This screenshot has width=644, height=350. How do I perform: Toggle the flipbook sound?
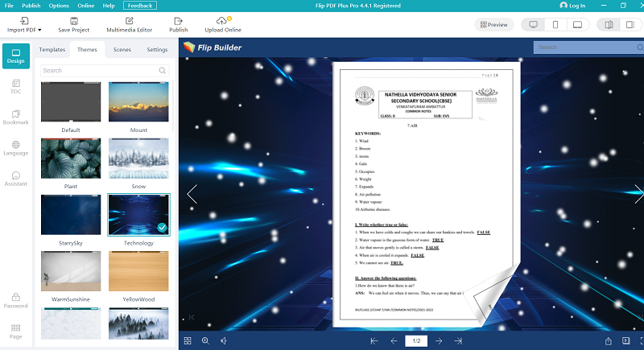pos(223,341)
